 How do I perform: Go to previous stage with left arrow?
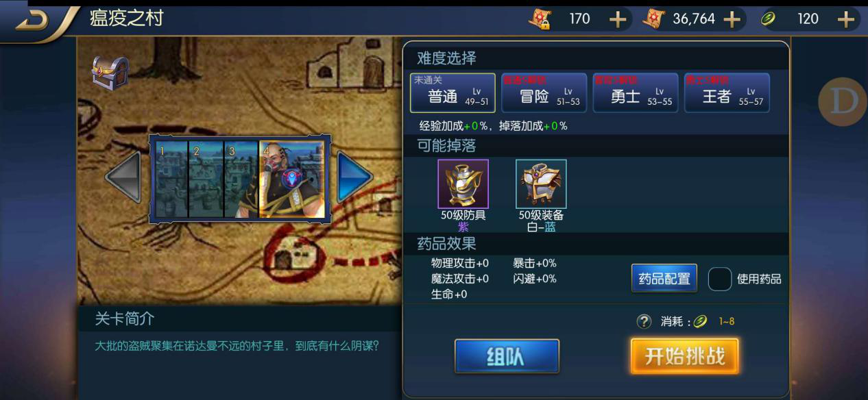(123, 177)
